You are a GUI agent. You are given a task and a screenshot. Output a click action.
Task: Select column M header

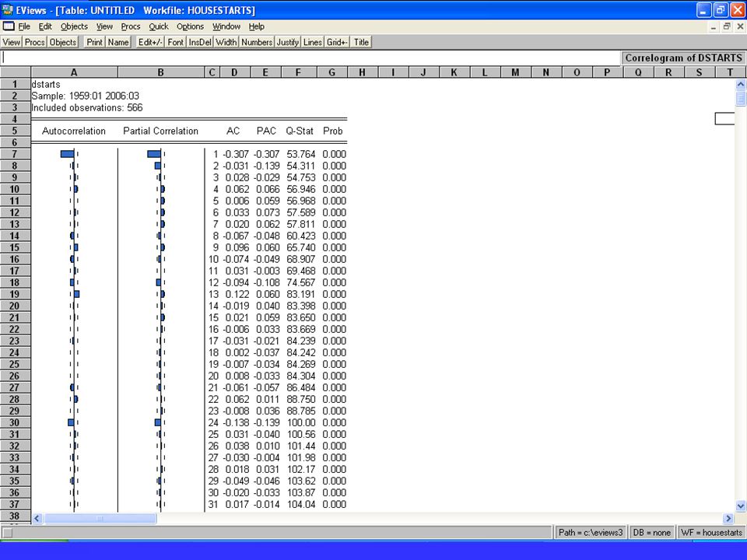[515, 72]
